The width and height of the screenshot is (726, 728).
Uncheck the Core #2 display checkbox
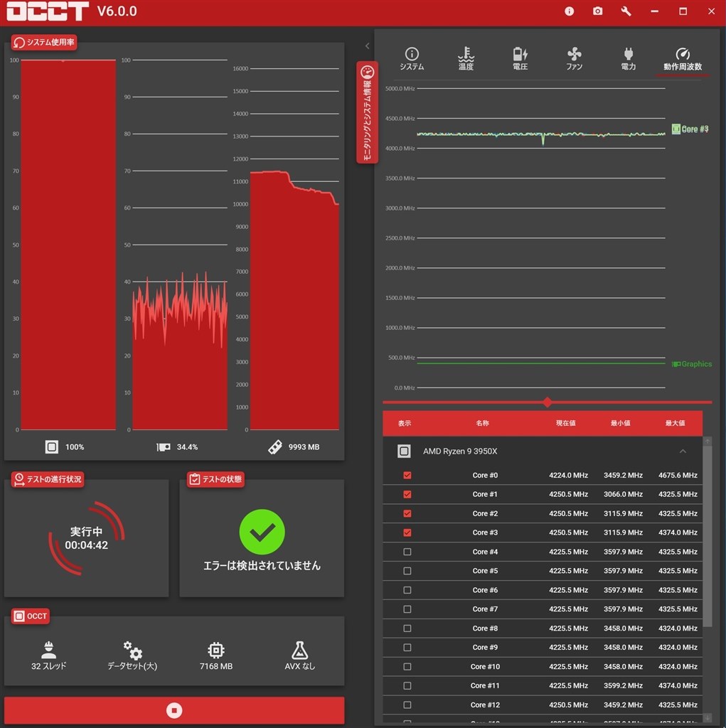click(407, 513)
